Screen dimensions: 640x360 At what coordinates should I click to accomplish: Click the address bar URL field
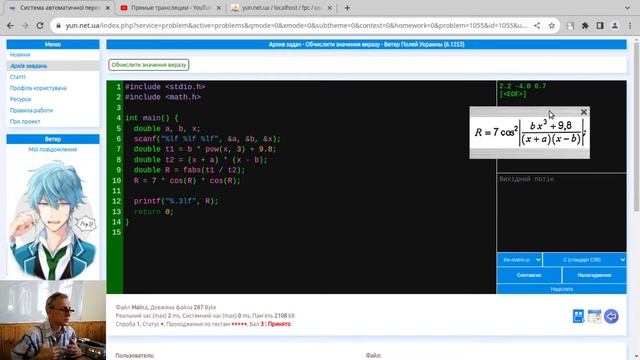coord(296,25)
